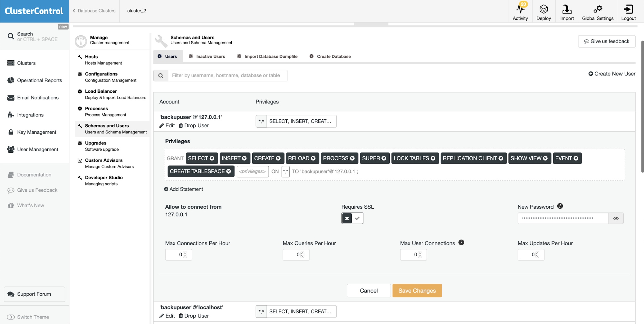Open Import Database Dumpfile tab
Viewport: 644px width, 324px height.
point(267,56)
